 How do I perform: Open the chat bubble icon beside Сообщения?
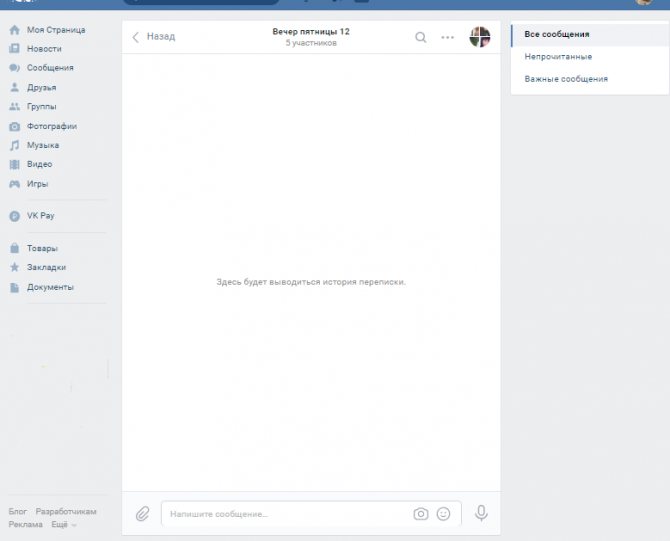click(15, 68)
